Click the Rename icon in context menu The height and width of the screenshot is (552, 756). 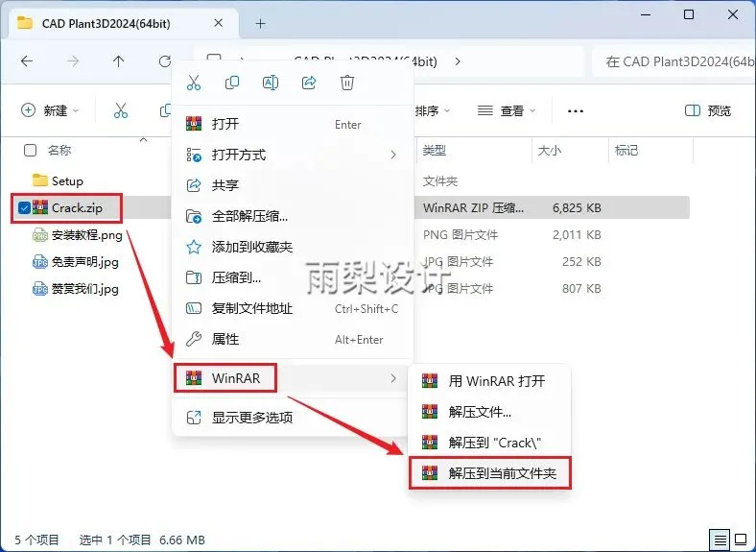coord(270,83)
